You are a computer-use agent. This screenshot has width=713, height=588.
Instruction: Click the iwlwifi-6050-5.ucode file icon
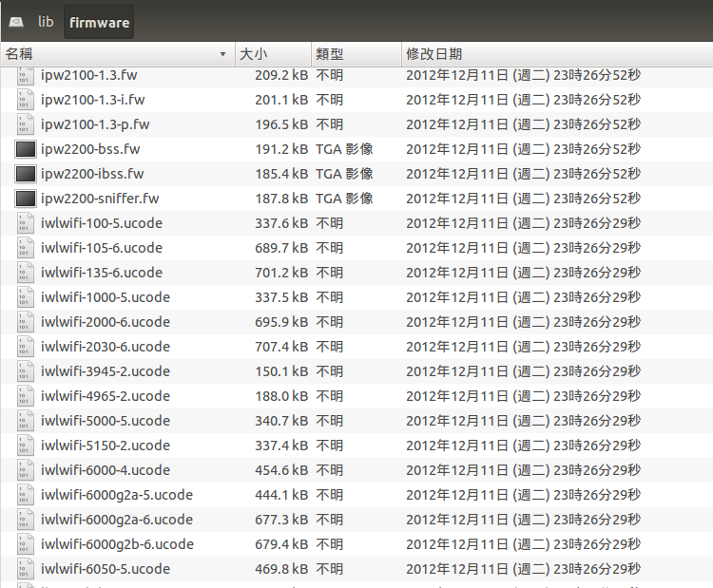click(x=25, y=568)
